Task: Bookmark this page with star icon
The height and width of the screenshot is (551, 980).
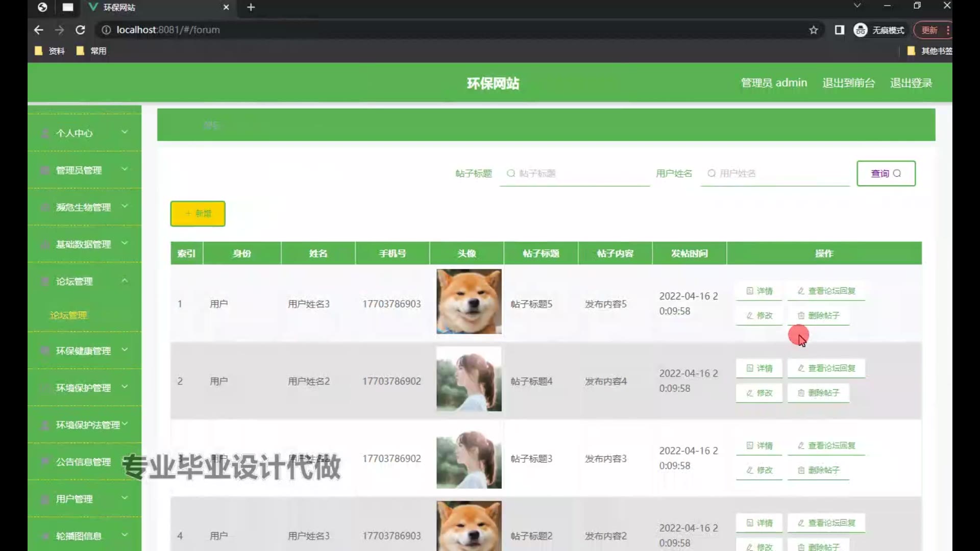Action: [x=813, y=30]
